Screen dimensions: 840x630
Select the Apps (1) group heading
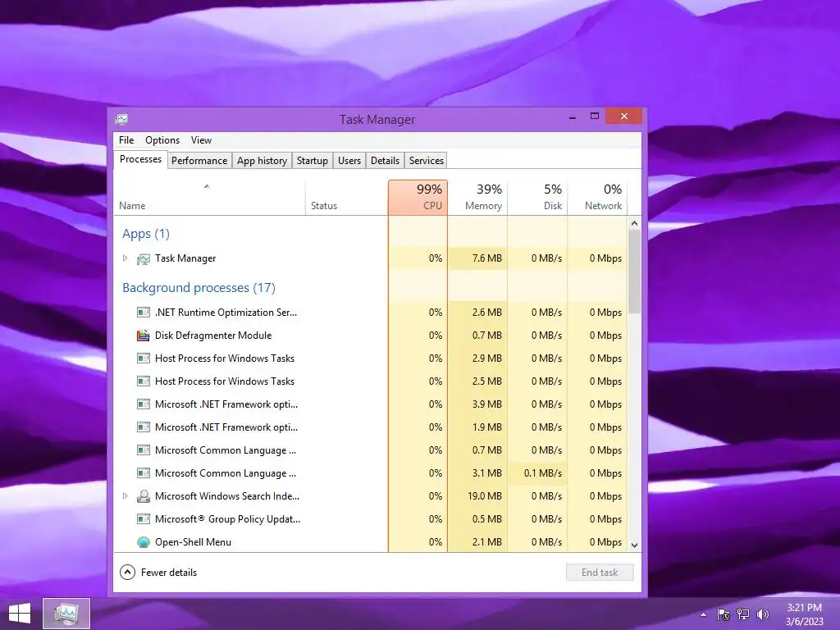point(146,234)
